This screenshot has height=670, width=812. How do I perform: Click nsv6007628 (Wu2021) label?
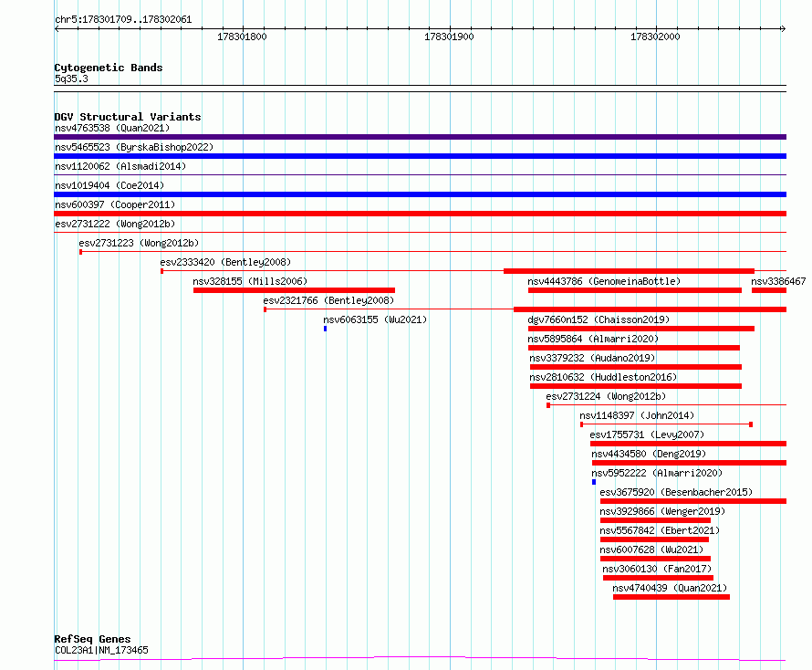(651, 550)
